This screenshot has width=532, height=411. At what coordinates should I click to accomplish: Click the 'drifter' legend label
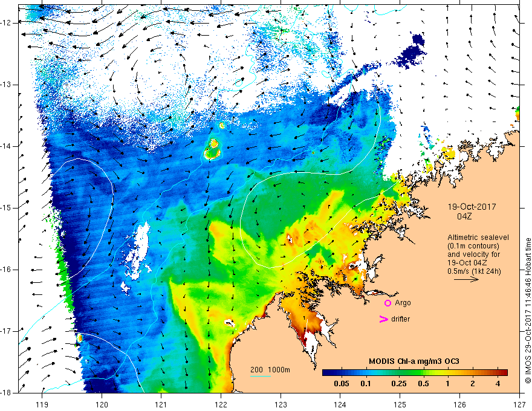tap(400, 319)
